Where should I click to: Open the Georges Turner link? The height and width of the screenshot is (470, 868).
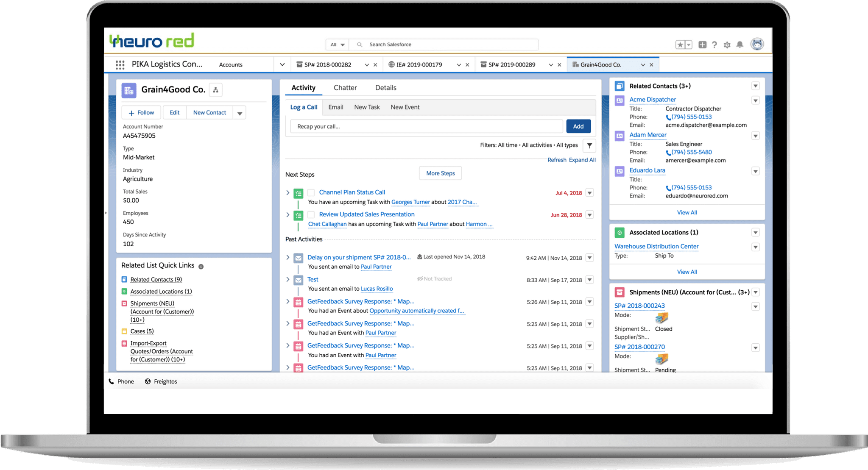pos(410,202)
